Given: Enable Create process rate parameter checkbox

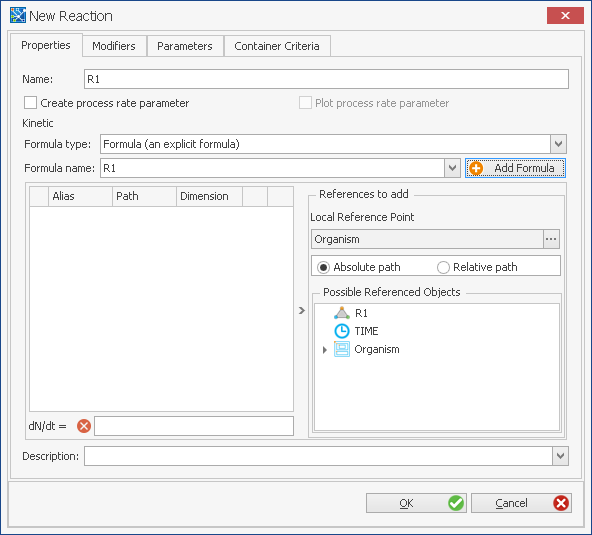Looking at the screenshot, I should pos(30,103).
